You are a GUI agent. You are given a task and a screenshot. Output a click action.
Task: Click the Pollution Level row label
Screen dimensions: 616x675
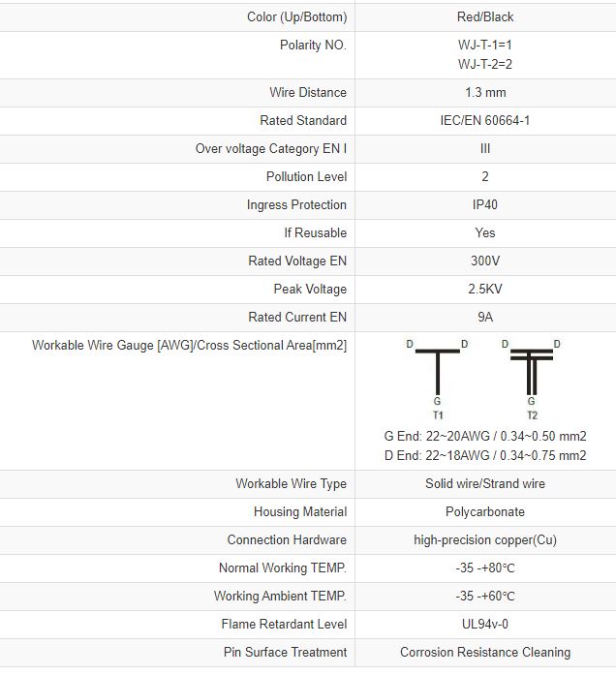tap(306, 177)
